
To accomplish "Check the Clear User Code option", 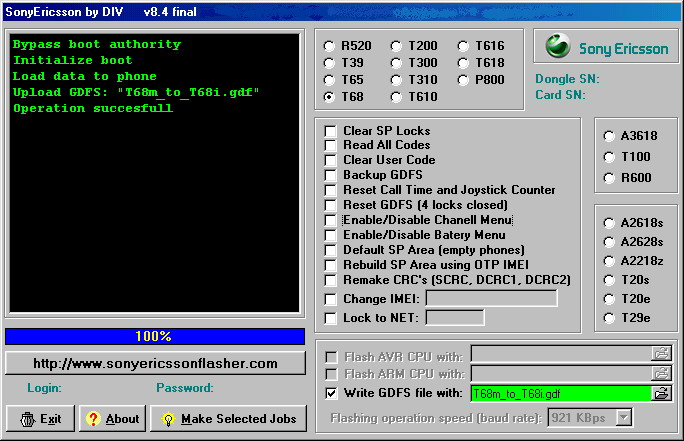I will click(331, 160).
